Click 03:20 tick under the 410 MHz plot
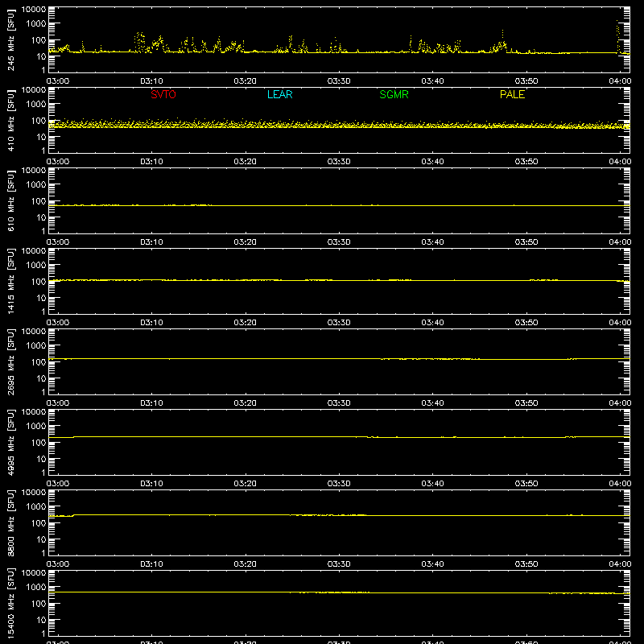This screenshot has height=644, width=644. pyautogui.click(x=246, y=162)
